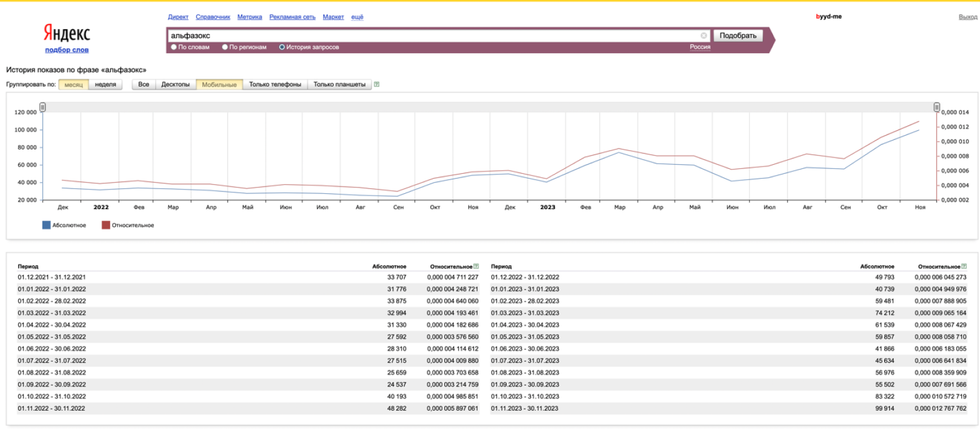Screen dimensions: 980x430
Task: Clear the search field with the X icon
Action: point(704,36)
